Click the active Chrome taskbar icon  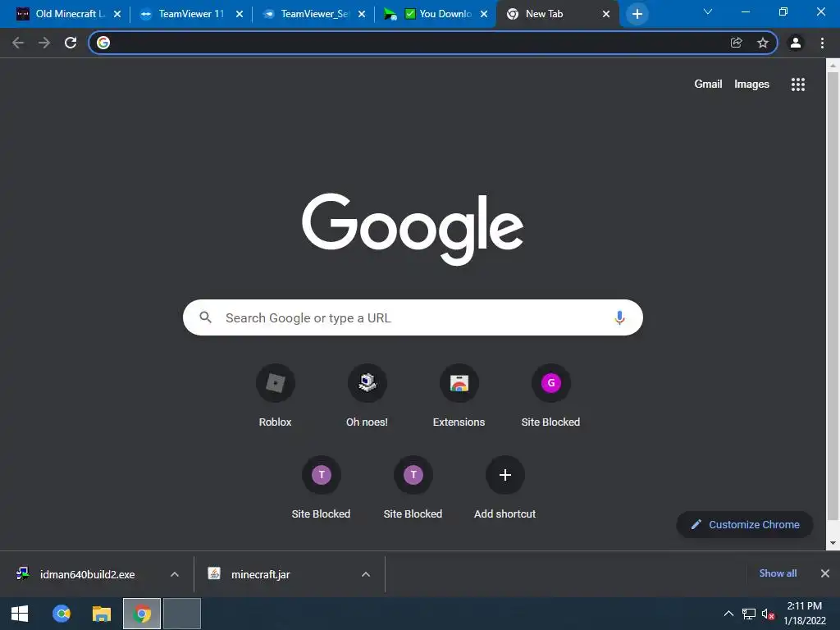coord(141,614)
